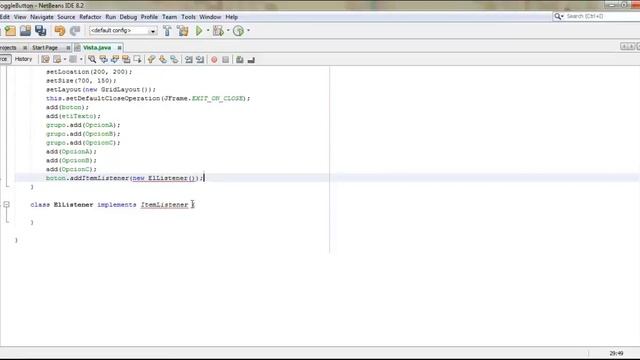Click Shift Line Right icon
Viewport: 640px width, 360px height.
coord(200,60)
